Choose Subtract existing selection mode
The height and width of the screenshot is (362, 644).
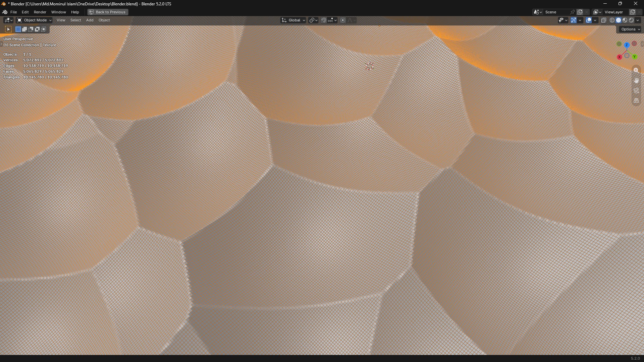(x=31, y=29)
